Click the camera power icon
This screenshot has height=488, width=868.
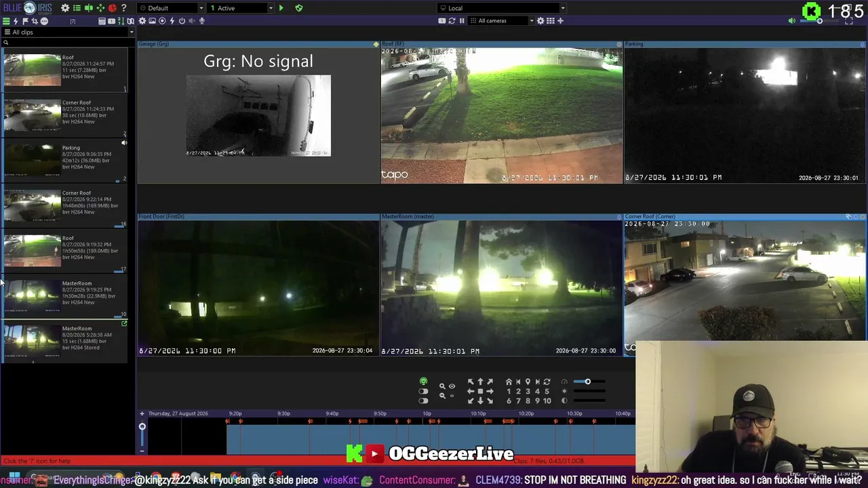pyautogui.click(x=182, y=21)
